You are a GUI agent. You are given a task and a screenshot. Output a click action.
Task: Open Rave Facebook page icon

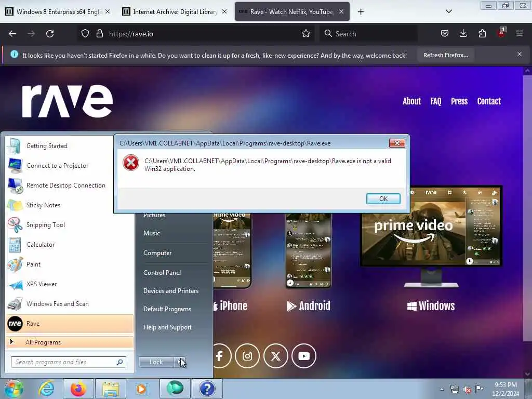point(220,356)
